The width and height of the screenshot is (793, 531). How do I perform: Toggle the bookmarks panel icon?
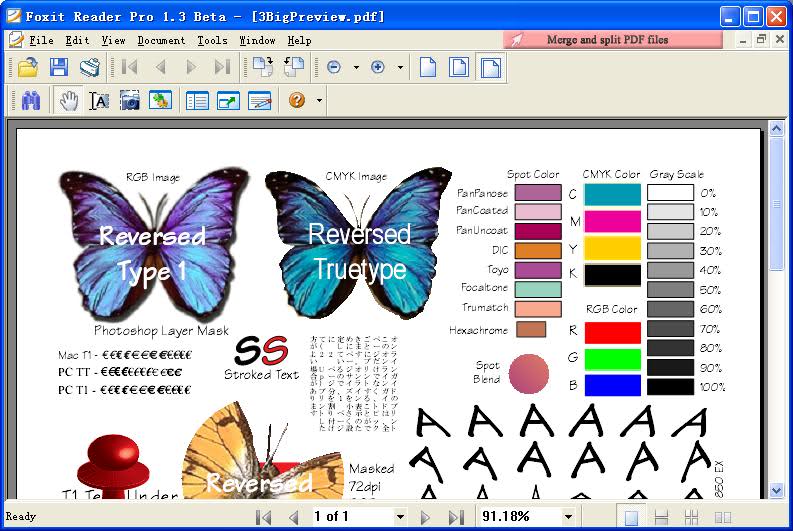tap(197, 100)
